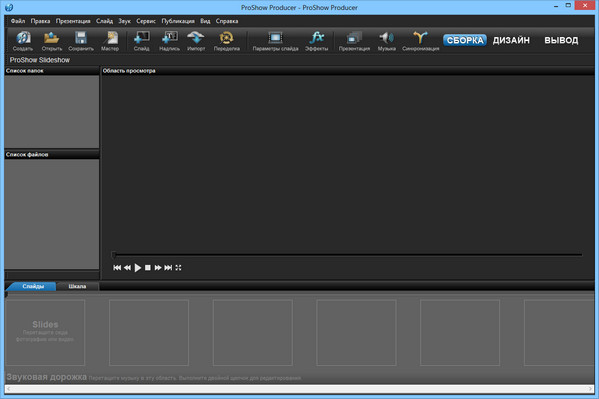The image size is (599, 399).
Task: Click the Переделка (remix) icon
Action: click(x=227, y=41)
